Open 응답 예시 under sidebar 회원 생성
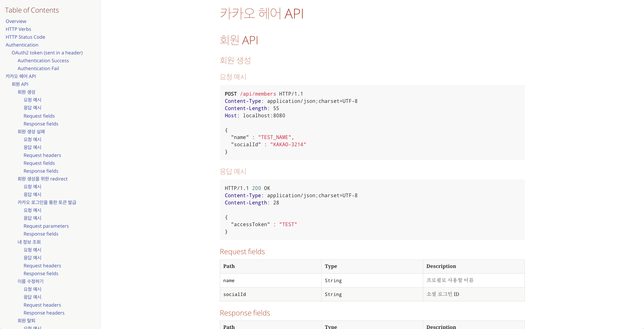 tap(32, 108)
